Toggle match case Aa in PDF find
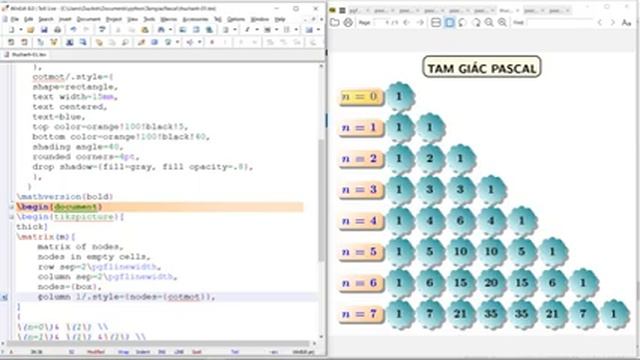 626,22
